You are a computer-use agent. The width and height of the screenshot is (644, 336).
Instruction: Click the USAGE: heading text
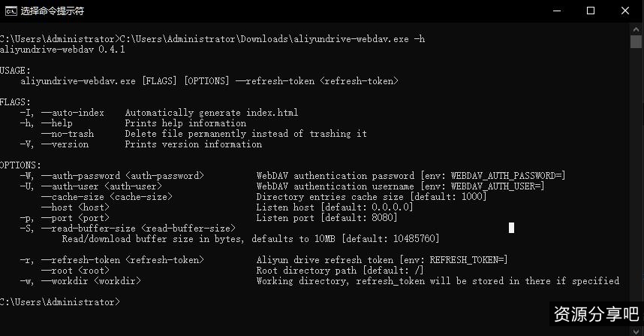point(15,71)
